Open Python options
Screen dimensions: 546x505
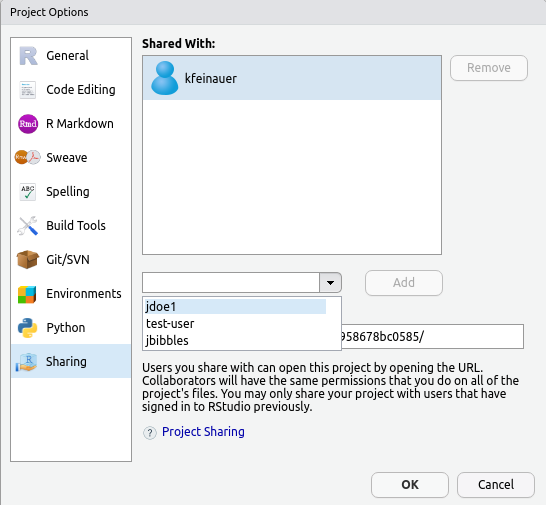71,328
